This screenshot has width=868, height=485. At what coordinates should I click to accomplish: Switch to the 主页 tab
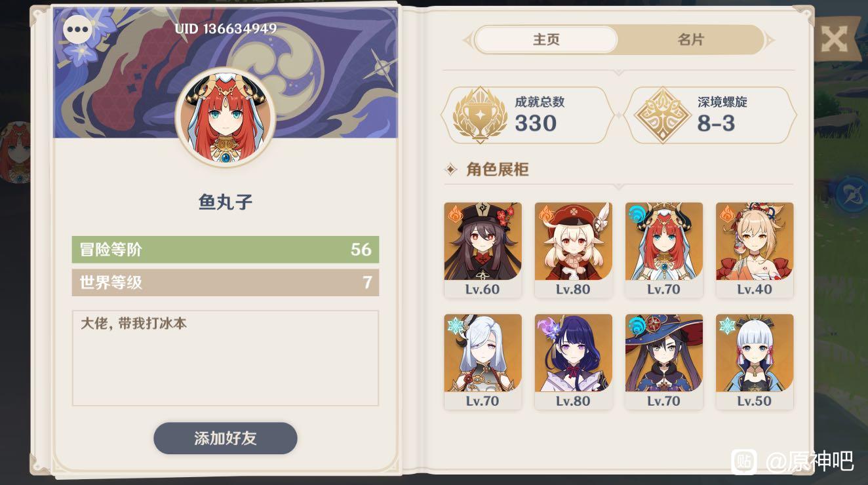point(546,40)
